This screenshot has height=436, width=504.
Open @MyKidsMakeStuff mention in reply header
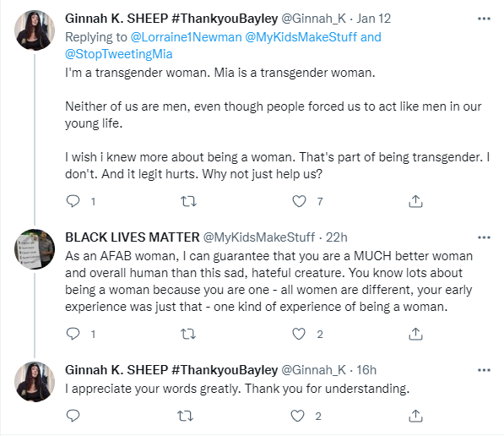301,37
